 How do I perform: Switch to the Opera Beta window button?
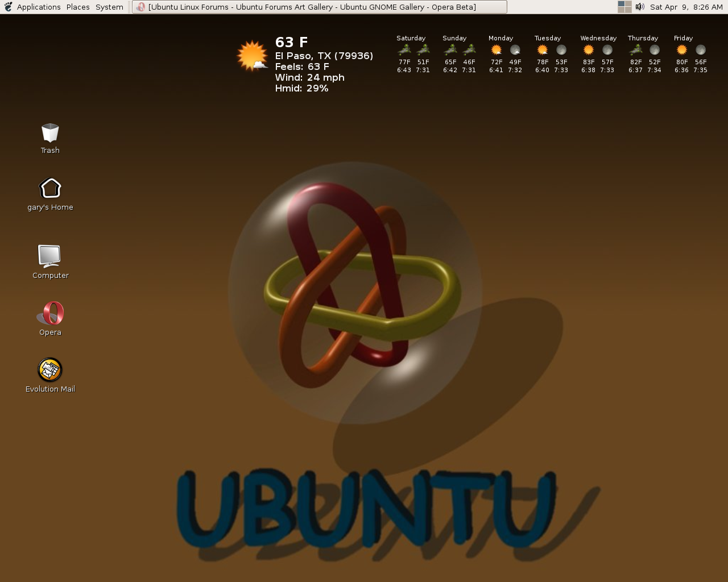tap(320, 7)
